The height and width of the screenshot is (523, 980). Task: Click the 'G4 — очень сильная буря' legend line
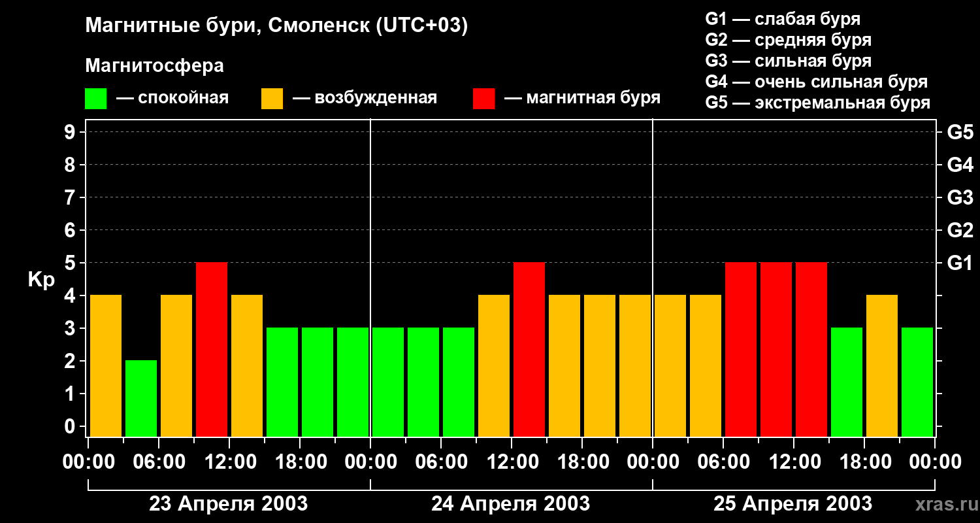(817, 82)
